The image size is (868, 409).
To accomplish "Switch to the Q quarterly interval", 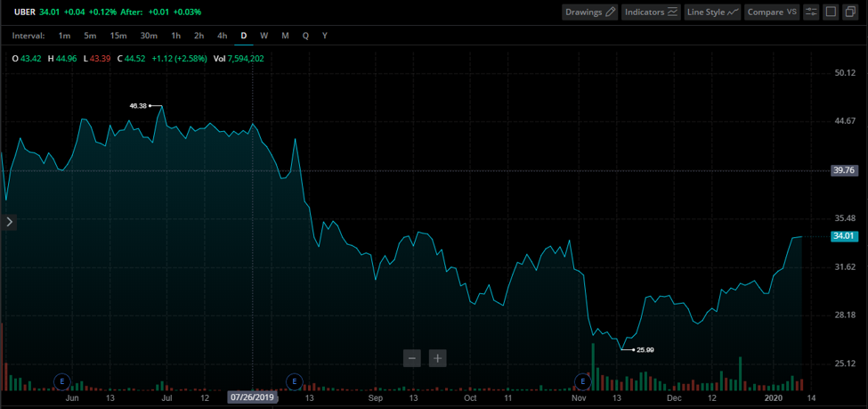I will pyautogui.click(x=305, y=36).
